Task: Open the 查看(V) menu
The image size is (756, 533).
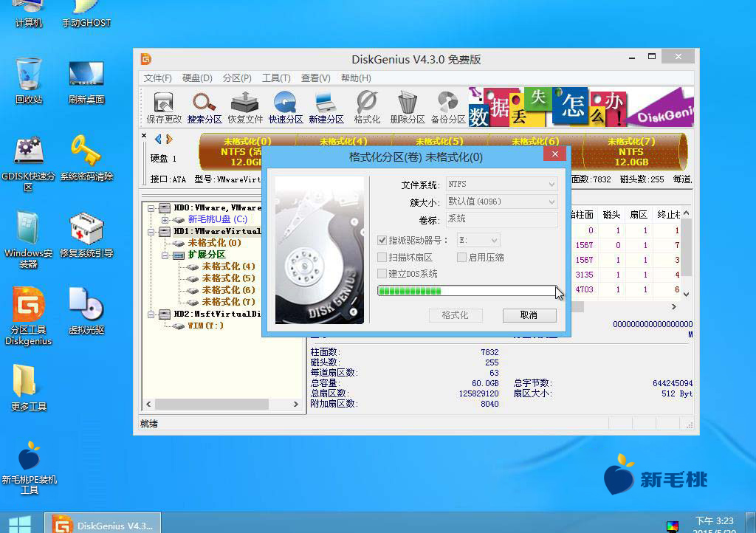Action: (x=316, y=78)
